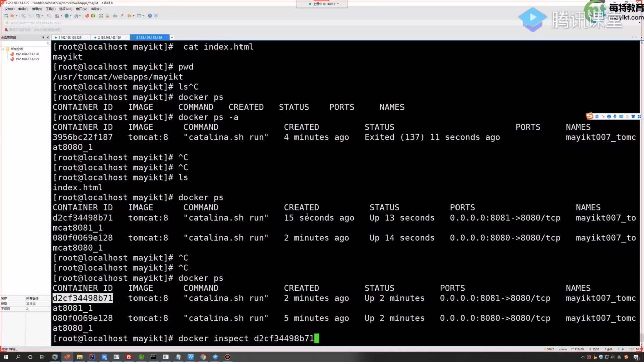Open the 文件(F) menu
The width and height of the screenshot is (644, 362).
(x=10, y=9)
